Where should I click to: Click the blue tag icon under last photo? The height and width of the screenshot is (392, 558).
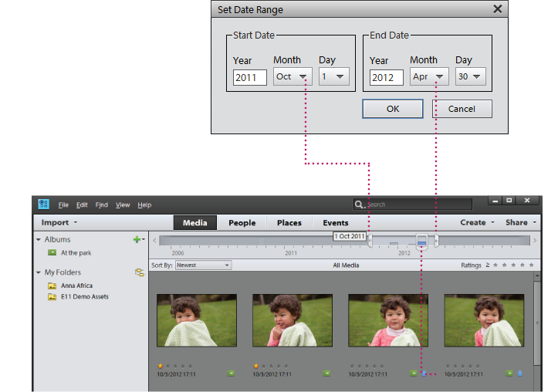[519, 373]
